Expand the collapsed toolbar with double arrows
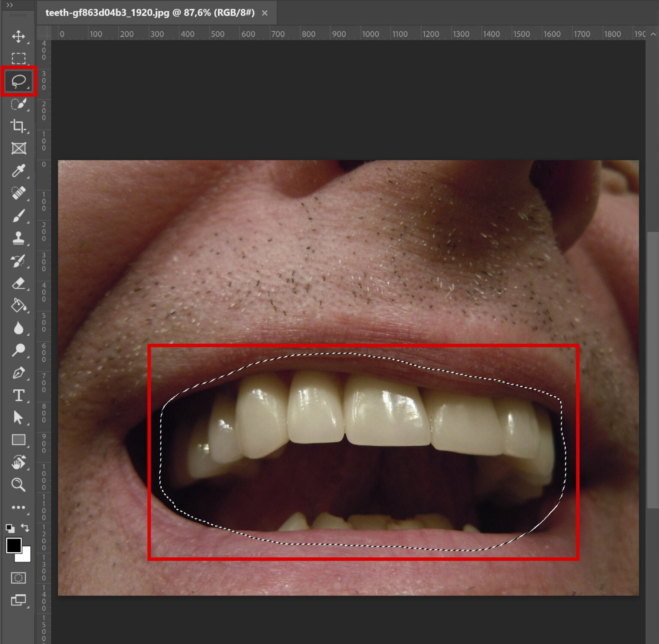Screen dimensions: 659x644 point(9,5)
